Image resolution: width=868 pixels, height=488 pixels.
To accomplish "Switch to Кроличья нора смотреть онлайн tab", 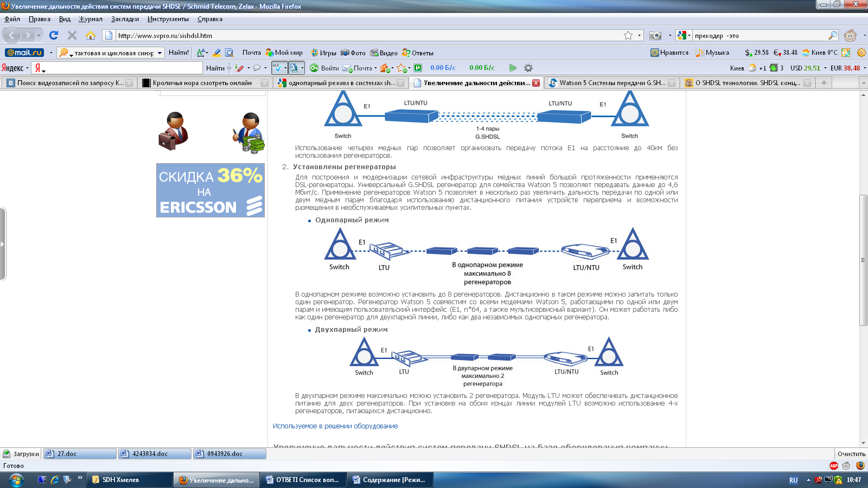I will [x=205, y=83].
